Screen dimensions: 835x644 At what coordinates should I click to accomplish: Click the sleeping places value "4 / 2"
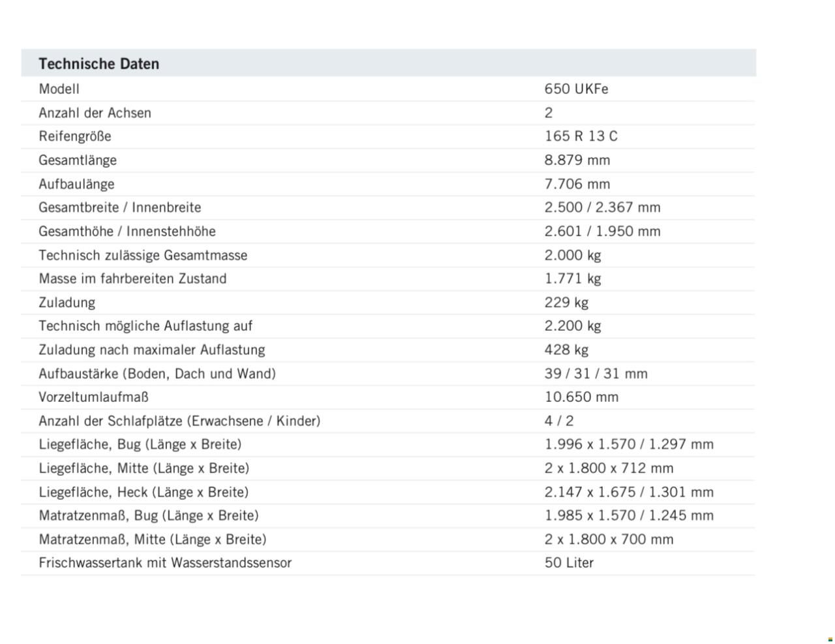[x=559, y=421]
